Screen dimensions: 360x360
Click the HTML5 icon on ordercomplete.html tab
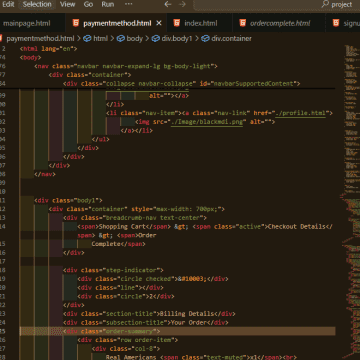pyautogui.click(x=243, y=23)
